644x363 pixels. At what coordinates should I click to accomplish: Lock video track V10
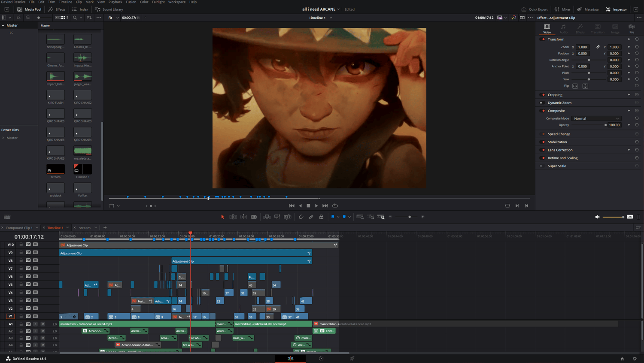coord(21,245)
